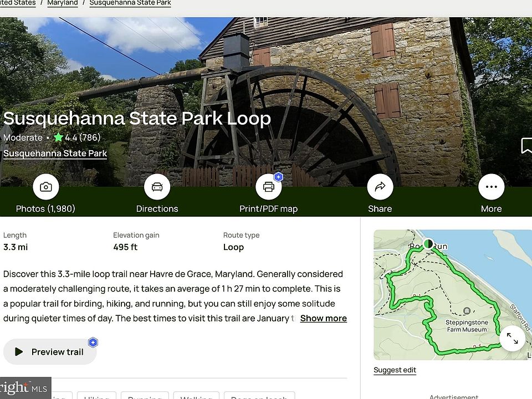Click the Steppingstone Farm Museum map icon
The height and width of the screenshot is (399, 532).
[x=467, y=310]
